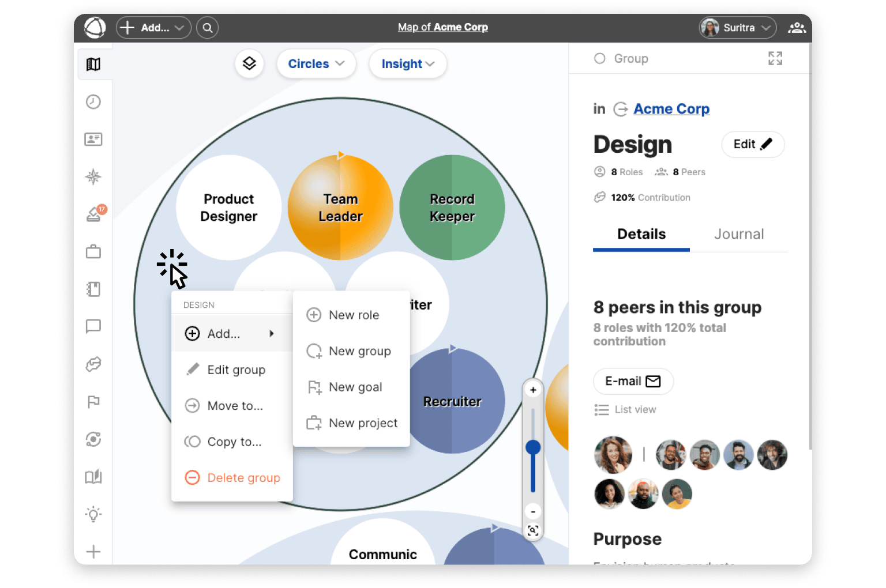Click the lightbulb icon in sidebar
The width and height of the screenshot is (886, 588).
coord(93,514)
